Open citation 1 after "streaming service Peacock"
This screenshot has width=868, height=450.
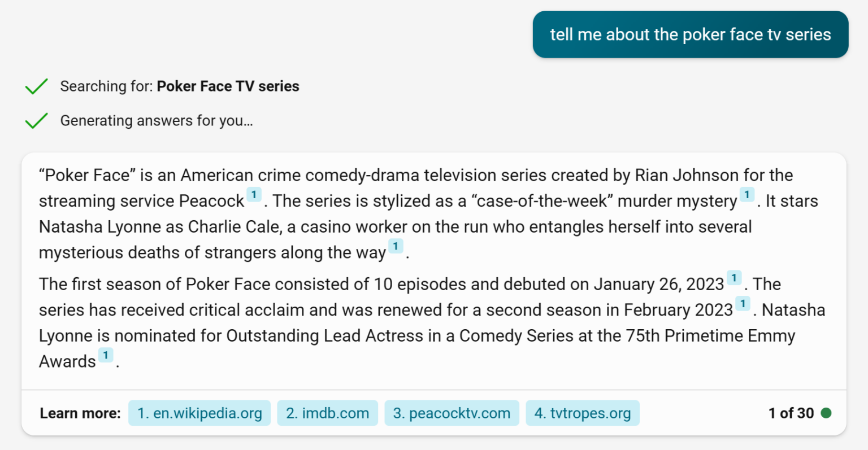tap(254, 195)
